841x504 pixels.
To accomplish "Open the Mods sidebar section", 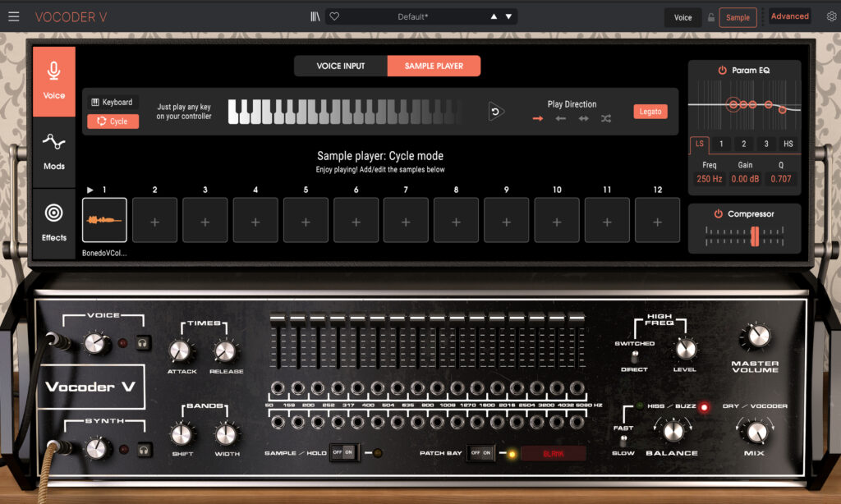I will 53,153.
